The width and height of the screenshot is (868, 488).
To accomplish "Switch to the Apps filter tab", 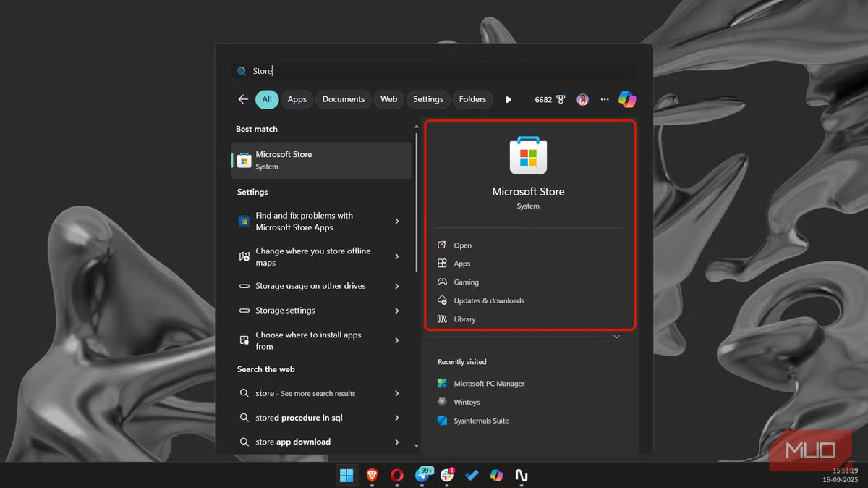I will tap(297, 99).
